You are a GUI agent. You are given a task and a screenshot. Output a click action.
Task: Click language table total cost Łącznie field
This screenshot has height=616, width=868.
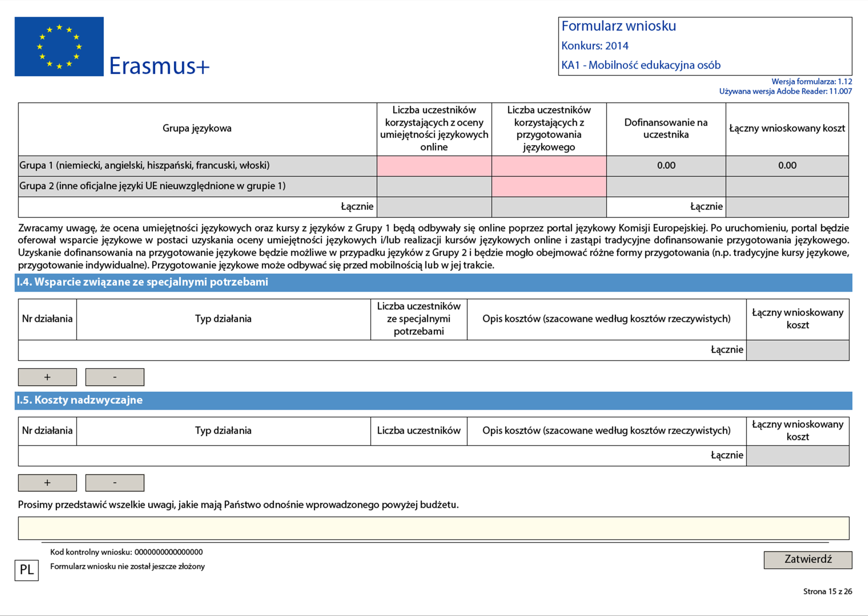pos(787,207)
